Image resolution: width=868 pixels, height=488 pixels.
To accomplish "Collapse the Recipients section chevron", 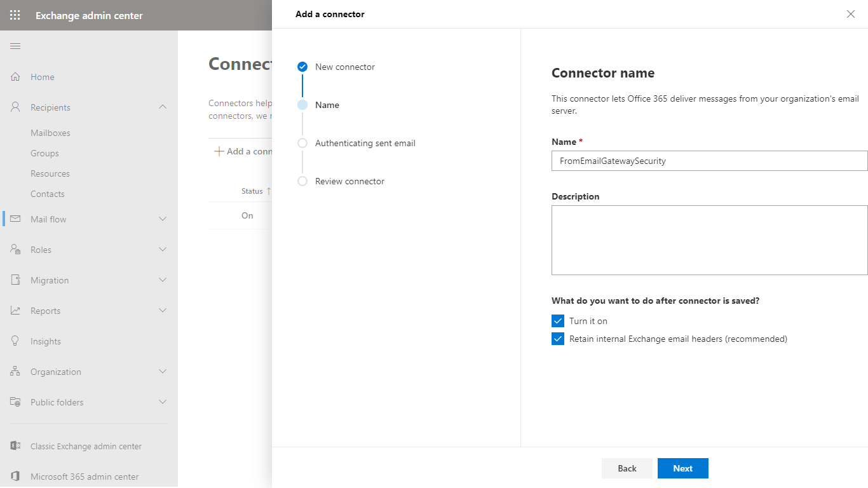I will tap(163, 107).
